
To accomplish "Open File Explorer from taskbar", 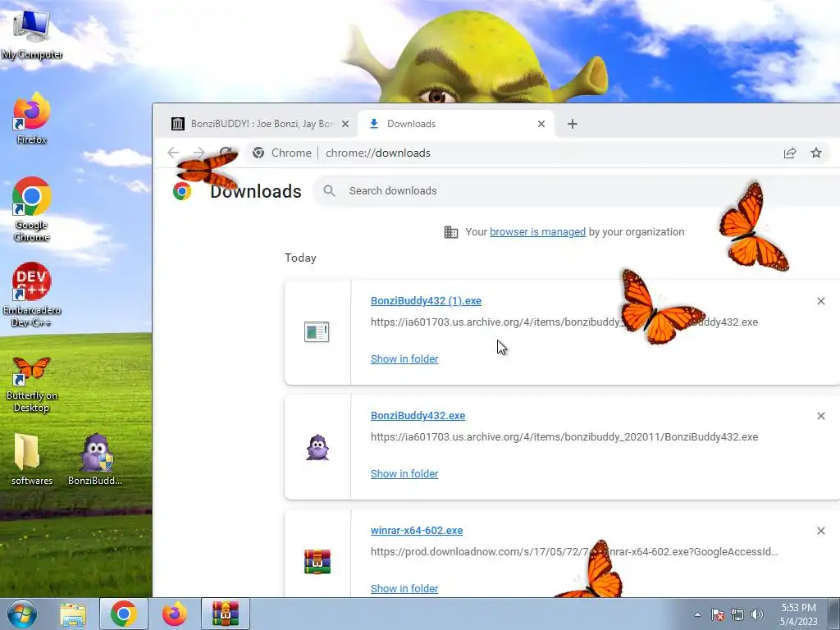I will pos(73,614).
